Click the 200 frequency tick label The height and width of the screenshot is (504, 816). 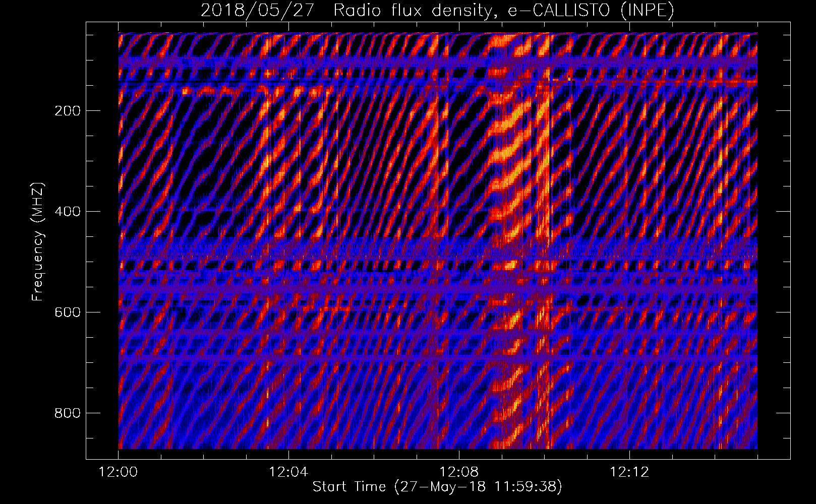pyautogui.click(x=68, y=111)
